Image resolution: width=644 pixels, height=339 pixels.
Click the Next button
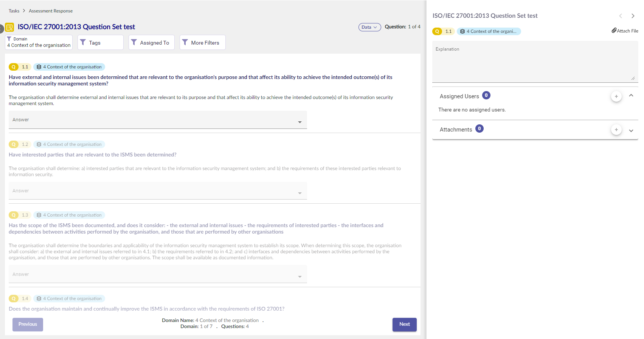point(405,325)
